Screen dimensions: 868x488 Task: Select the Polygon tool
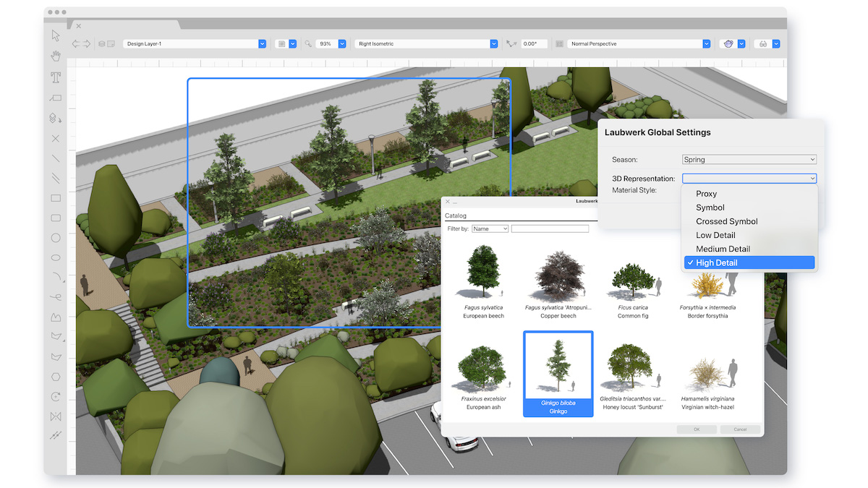coord(54,376)
